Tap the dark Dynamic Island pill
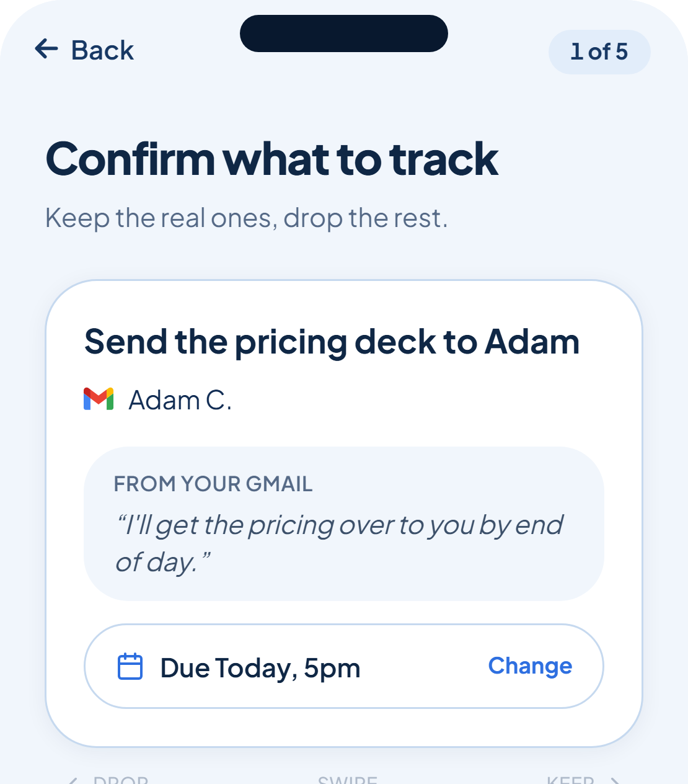 pos(344,33)
